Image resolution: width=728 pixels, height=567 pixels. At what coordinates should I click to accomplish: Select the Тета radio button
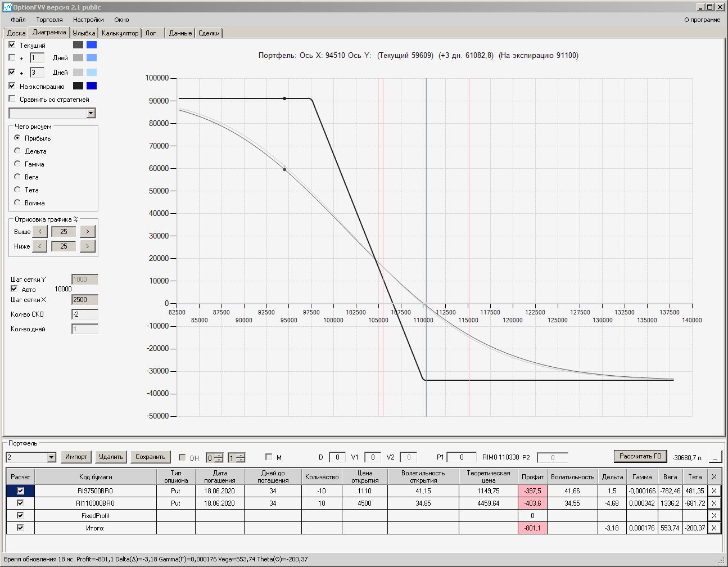coord(17,190)
